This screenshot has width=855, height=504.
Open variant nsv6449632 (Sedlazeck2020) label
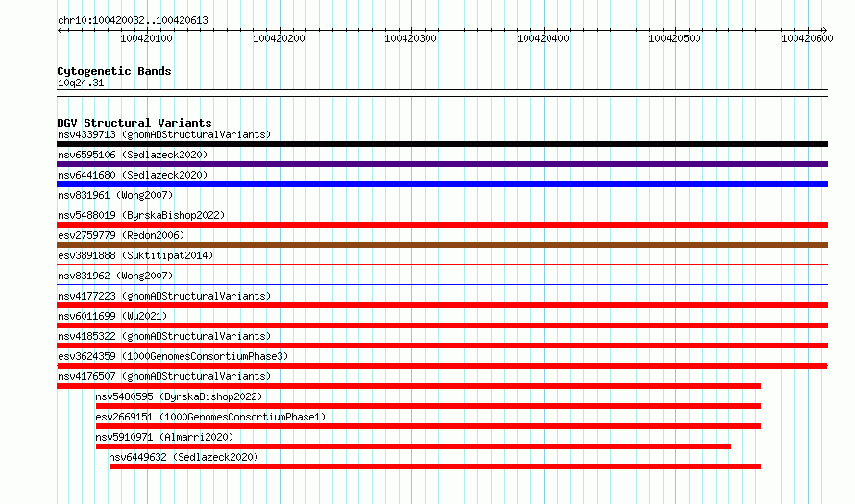[x=183, y=457]
